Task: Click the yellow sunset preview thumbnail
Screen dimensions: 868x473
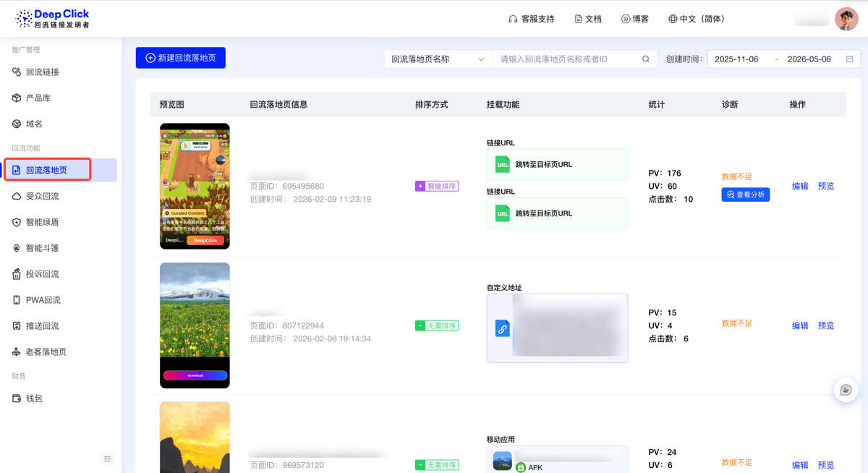Action: [195, 438]
